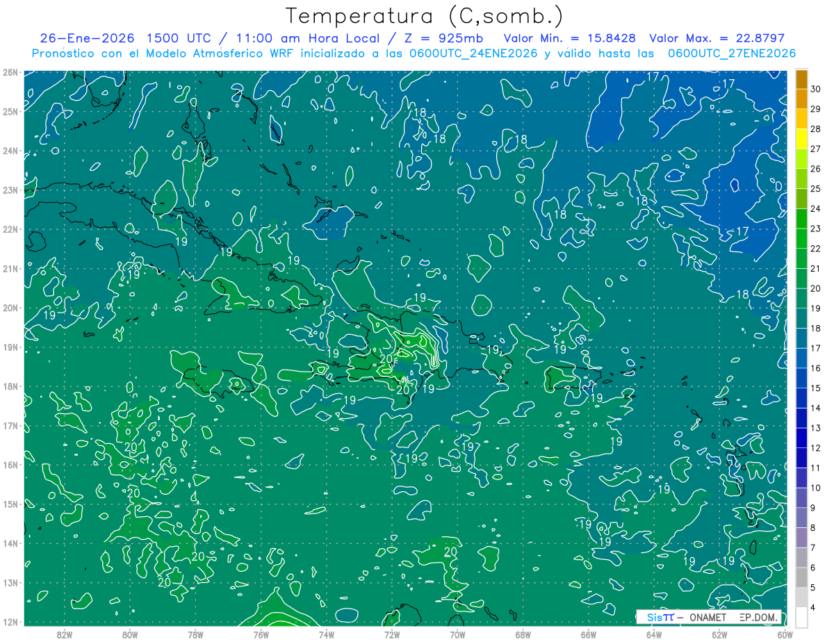Click the "21N" latitude axis label
Screen dimensions: 834x644
point(10,268)
